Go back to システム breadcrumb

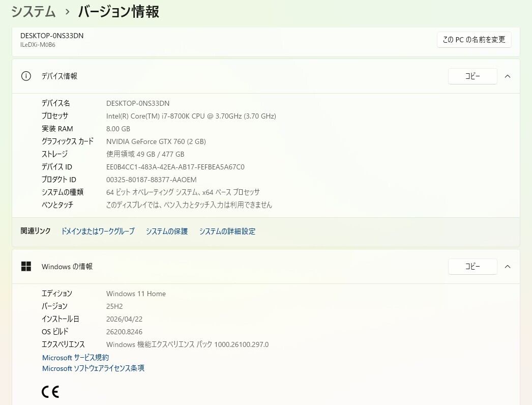pyautogui.click(x=33, y=12)
